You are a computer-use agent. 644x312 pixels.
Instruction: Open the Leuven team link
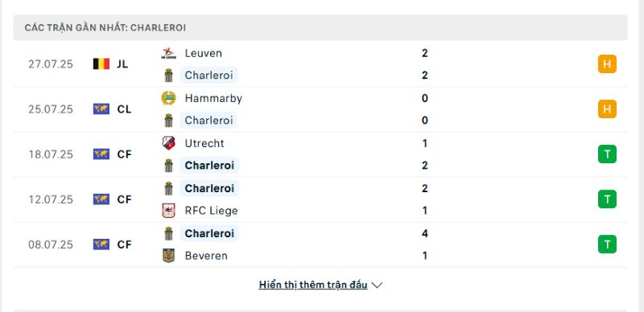click(204, 53)
